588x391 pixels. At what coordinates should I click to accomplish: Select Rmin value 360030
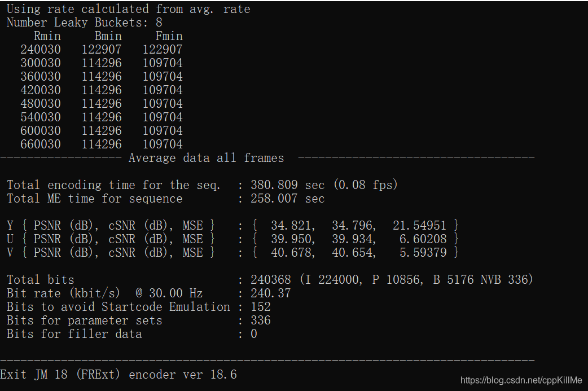point(41,77)
